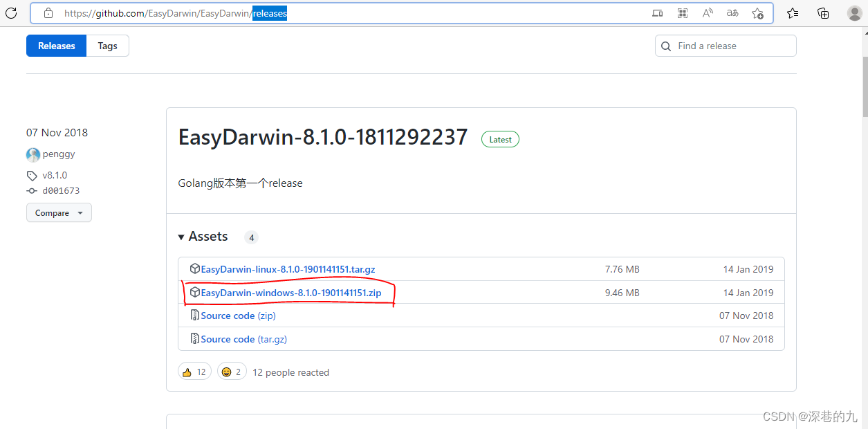Switch to the Tags tab
The height and width of the screenshot is (429, 868).
pos(107,46)
